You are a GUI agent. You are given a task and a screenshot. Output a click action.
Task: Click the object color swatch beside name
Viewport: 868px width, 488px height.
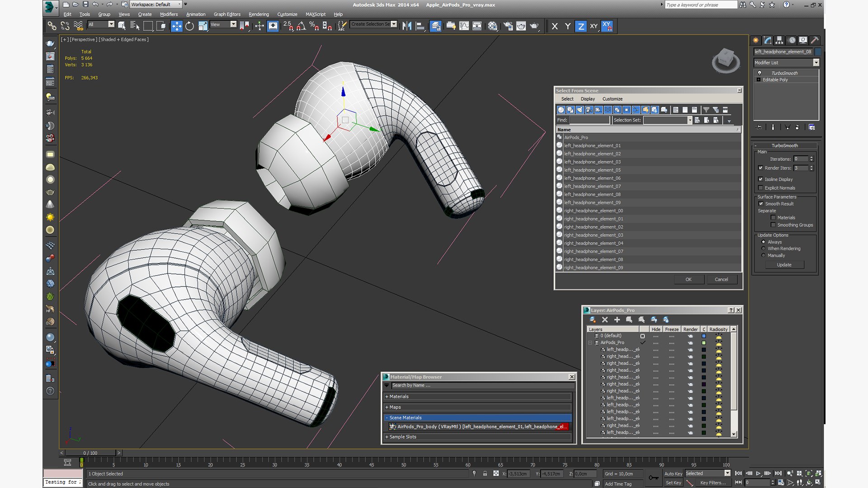tap(818, 52)
